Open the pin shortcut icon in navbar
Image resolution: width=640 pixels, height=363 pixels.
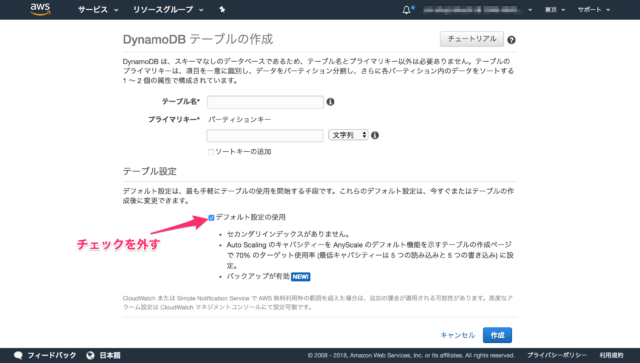222,9
